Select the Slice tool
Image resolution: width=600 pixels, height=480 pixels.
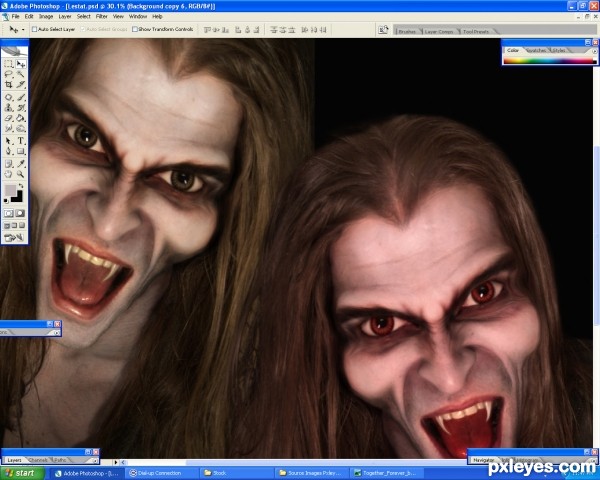[21, 84]
